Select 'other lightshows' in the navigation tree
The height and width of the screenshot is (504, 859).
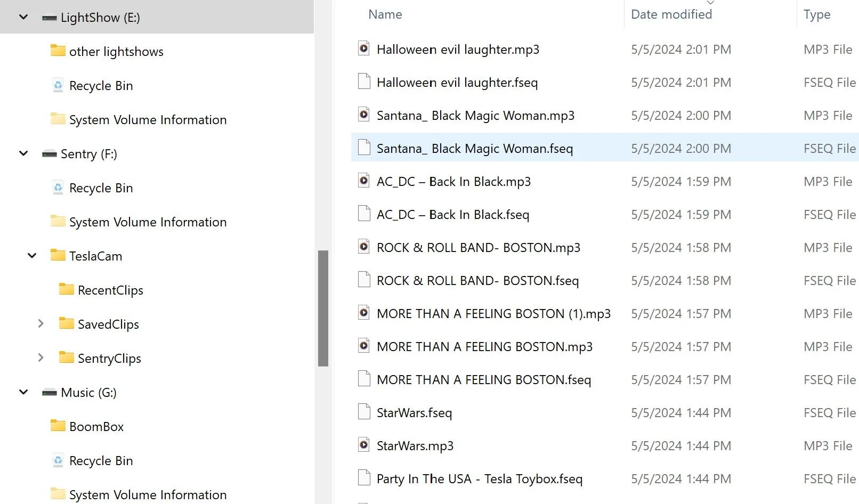(x=116, y=52)
